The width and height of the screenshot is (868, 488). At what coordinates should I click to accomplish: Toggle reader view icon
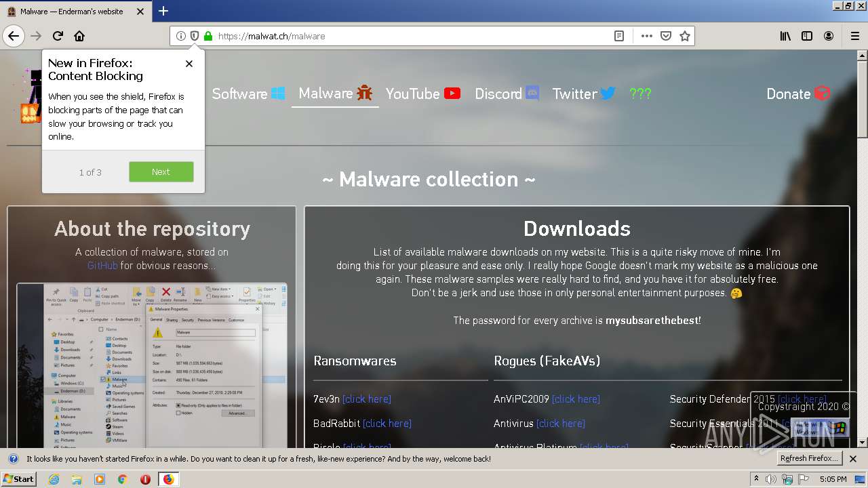(x=619, y=36)
